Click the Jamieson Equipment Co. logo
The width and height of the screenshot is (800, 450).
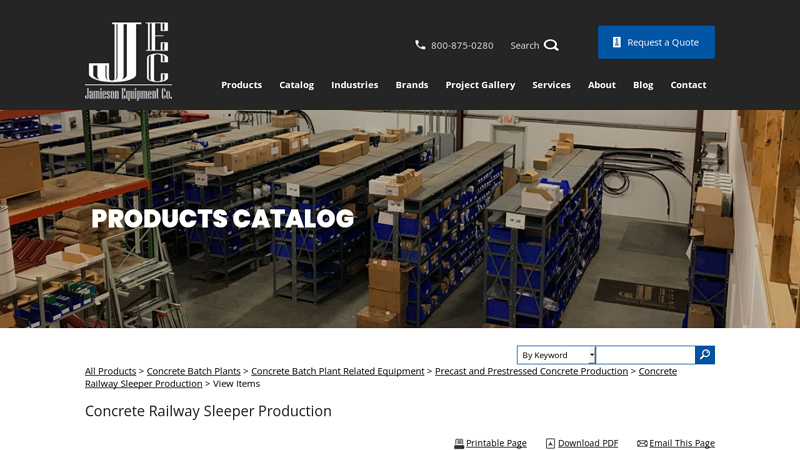(128, 61)
